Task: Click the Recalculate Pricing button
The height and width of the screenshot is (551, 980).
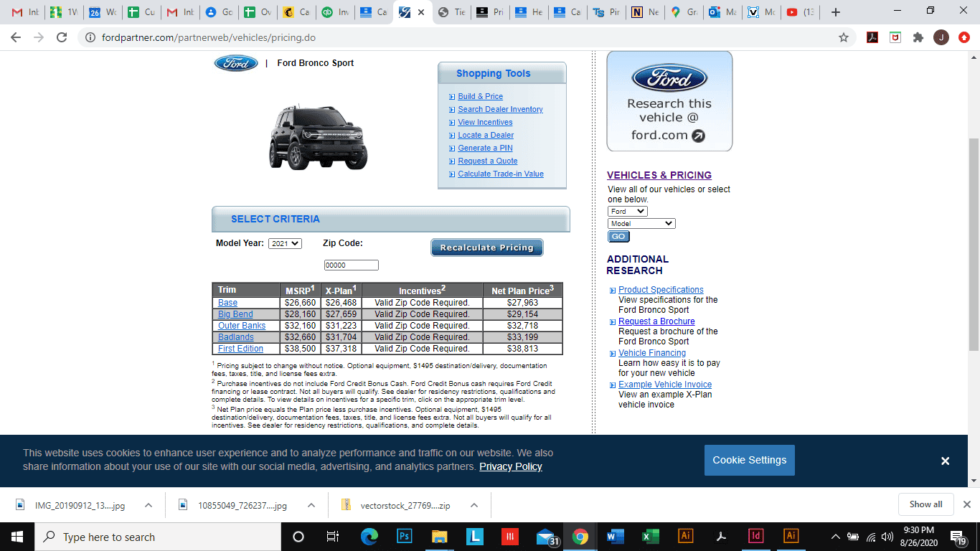Action: click(486, 247)
